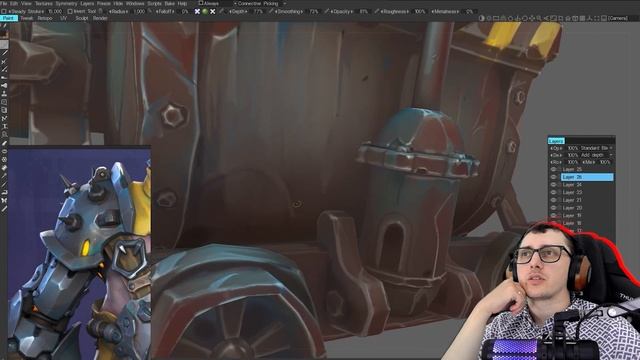640x360 pixels.
Task: Switch to the Render room tab
Action: pyautogui.click(x=100, y=18)
